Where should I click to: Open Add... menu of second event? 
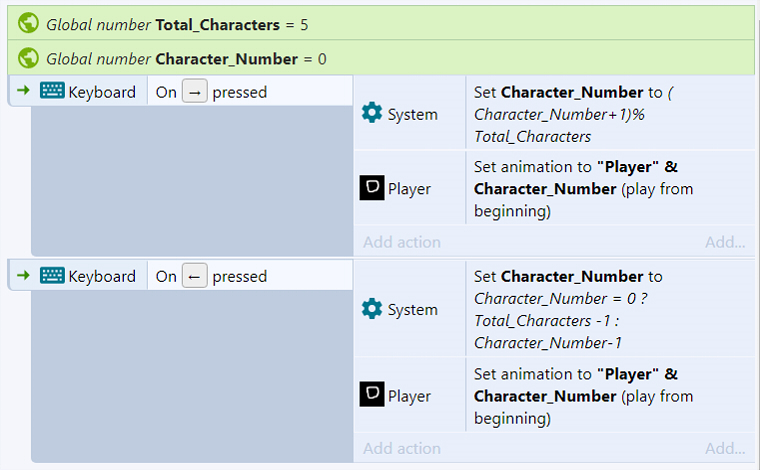(x=725, y=448)
